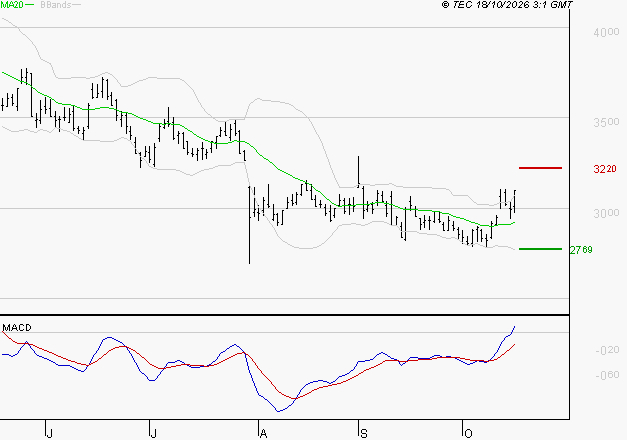Click the -020 MACD axis label
627x440 pixels.
pyautogui.click(x=607, y=350)
